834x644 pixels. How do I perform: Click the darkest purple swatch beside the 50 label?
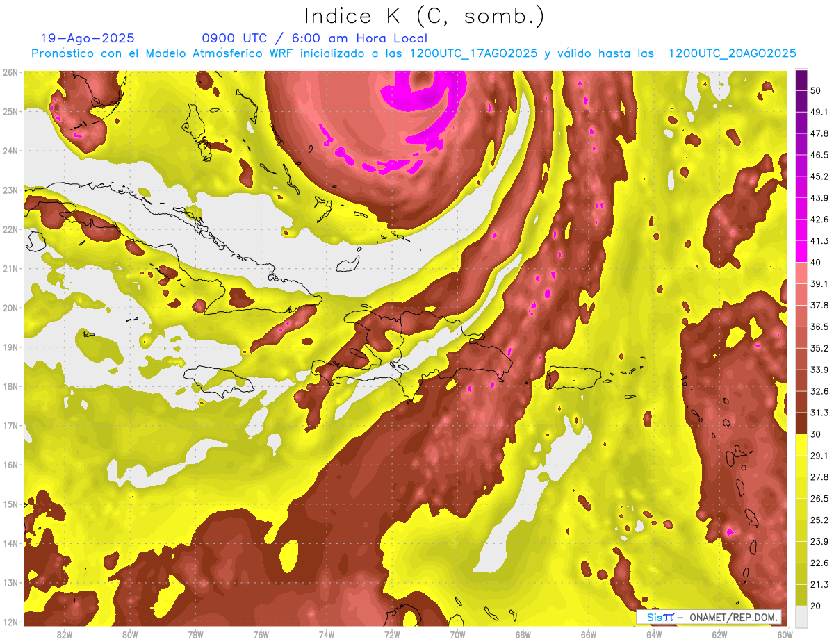pyautogui.click(x=801, y=80)
